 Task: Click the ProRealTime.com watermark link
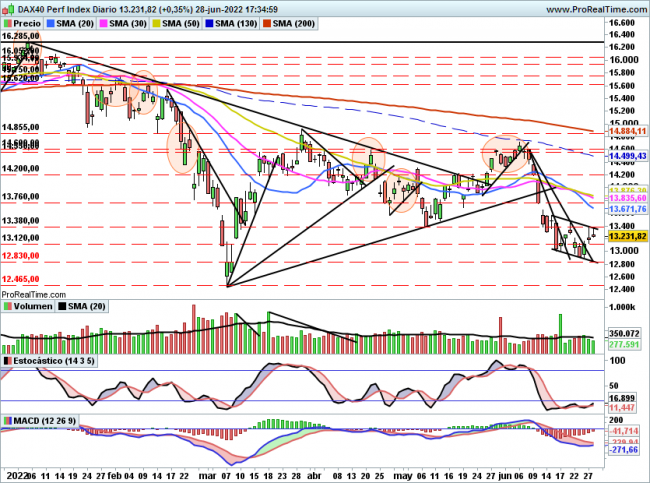point(34,295)
